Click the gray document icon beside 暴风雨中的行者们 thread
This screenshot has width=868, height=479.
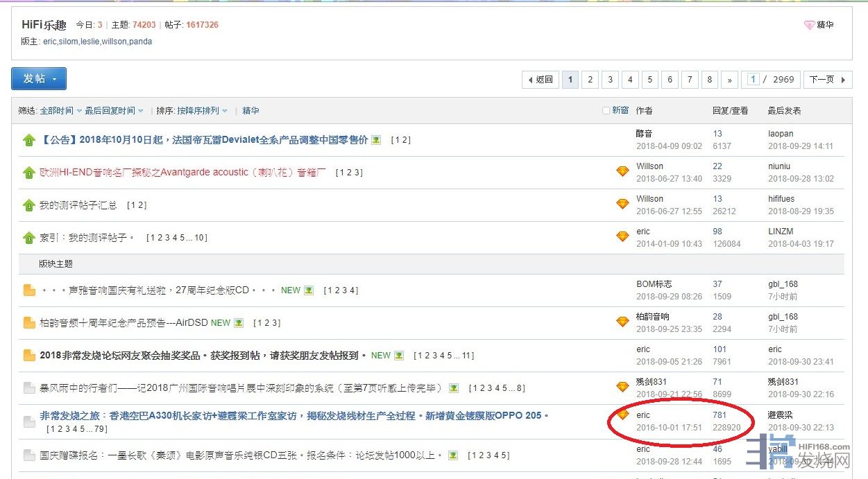(29, 388)
